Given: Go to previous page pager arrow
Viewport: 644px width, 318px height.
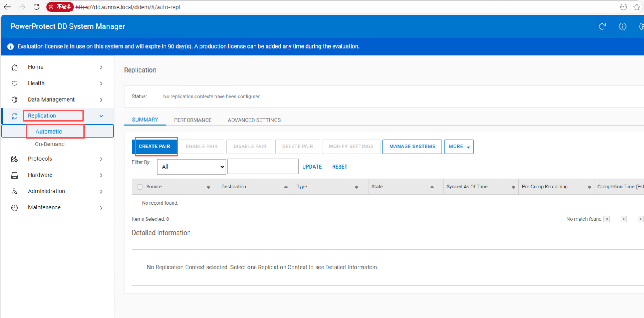Looking at the screenshot, I should click(x=624, y=219).
